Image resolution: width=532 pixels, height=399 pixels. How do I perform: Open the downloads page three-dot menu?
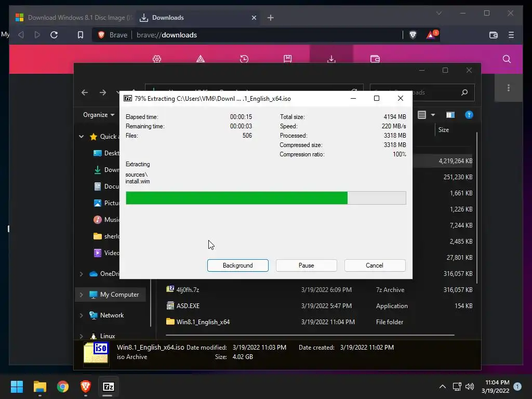[x=508, y=88]
